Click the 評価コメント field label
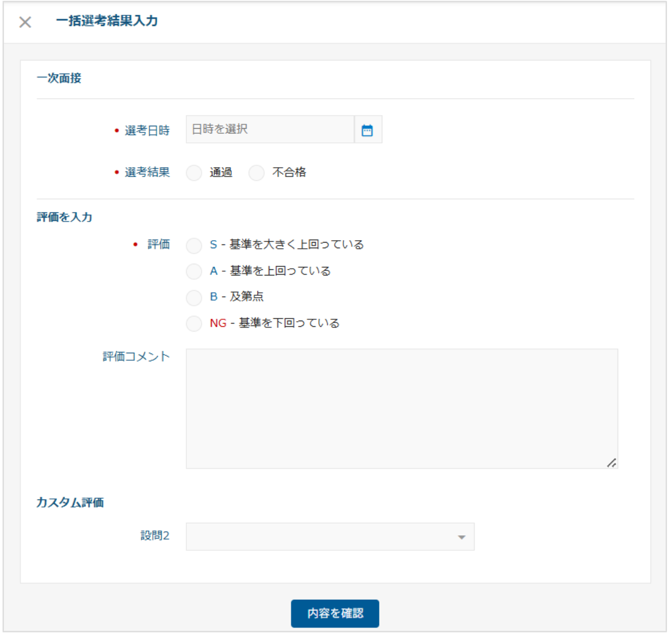 click(x=136, y=356)
